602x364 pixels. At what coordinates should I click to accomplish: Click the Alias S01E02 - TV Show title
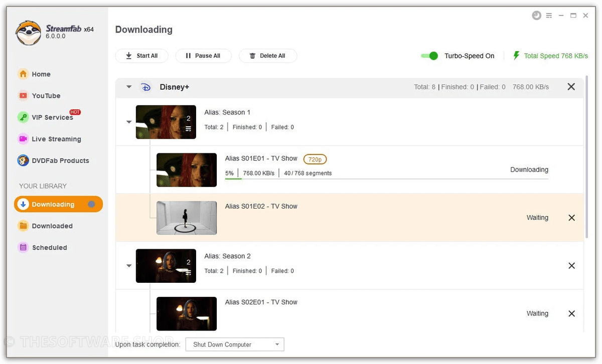pos(261,206)
